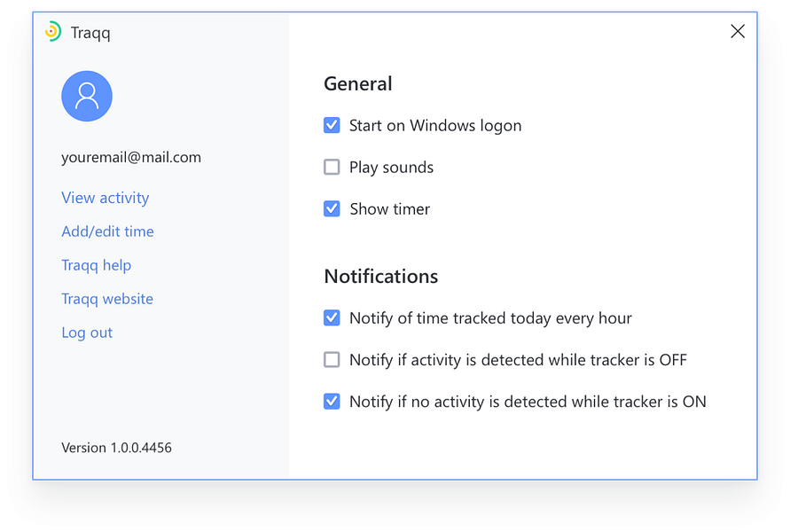Open the View activity link
790x532 pixels.
(x=105, y=198)
